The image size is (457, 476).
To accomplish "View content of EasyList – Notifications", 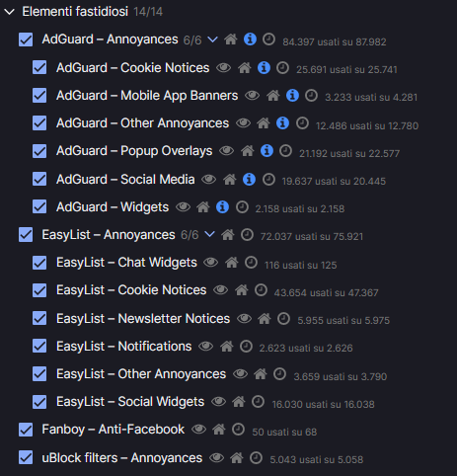I will [206, 346].
